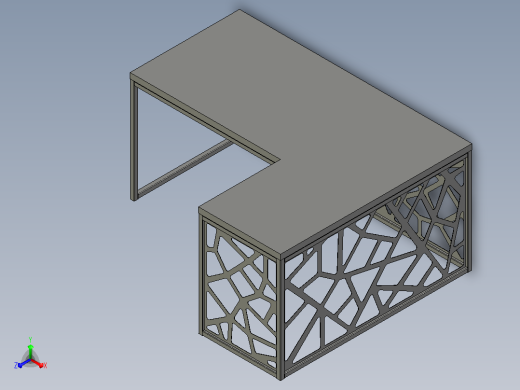Click the far back corner of the tabletop

click(x=239, y=10)
